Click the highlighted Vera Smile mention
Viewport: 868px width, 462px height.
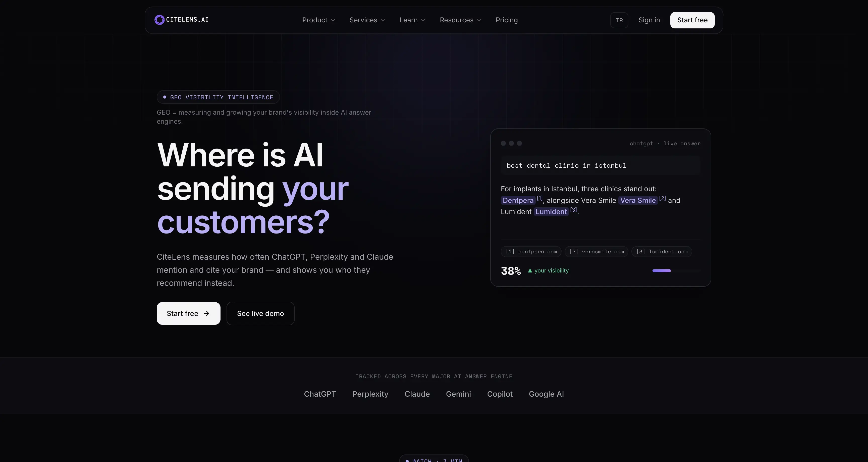tap(638, 200)
